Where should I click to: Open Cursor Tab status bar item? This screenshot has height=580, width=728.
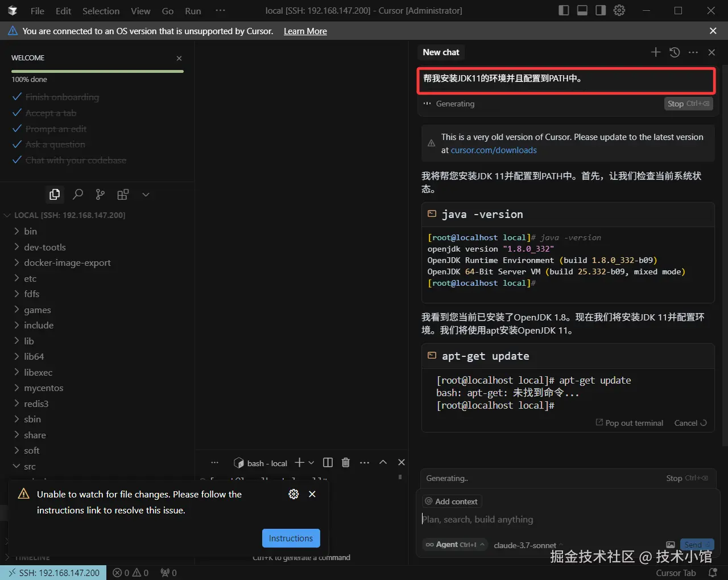[676, 573]
